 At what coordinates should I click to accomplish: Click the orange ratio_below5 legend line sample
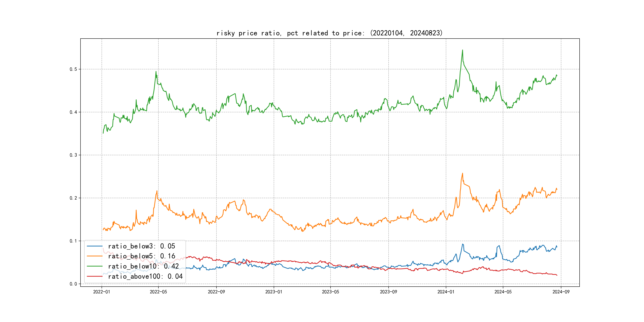point(94,256)
